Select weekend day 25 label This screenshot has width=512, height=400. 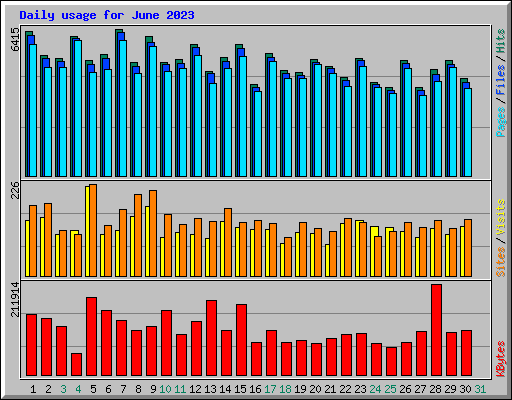(390, 389)
